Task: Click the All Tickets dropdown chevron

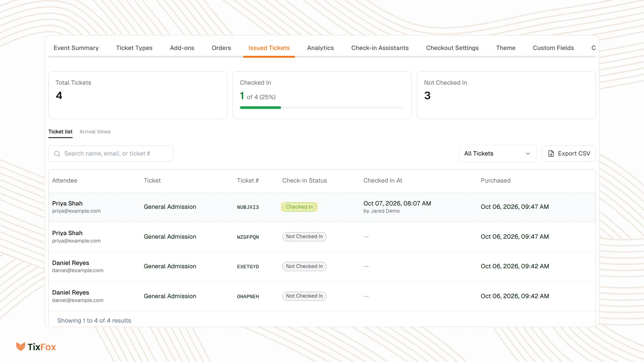Action: tap(528, 153)
